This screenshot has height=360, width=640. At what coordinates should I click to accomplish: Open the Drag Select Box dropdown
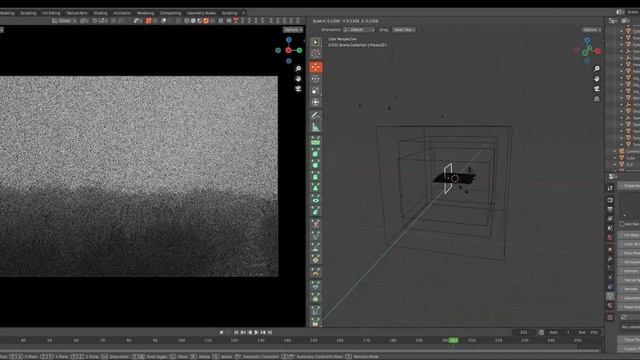pos(404,30)
